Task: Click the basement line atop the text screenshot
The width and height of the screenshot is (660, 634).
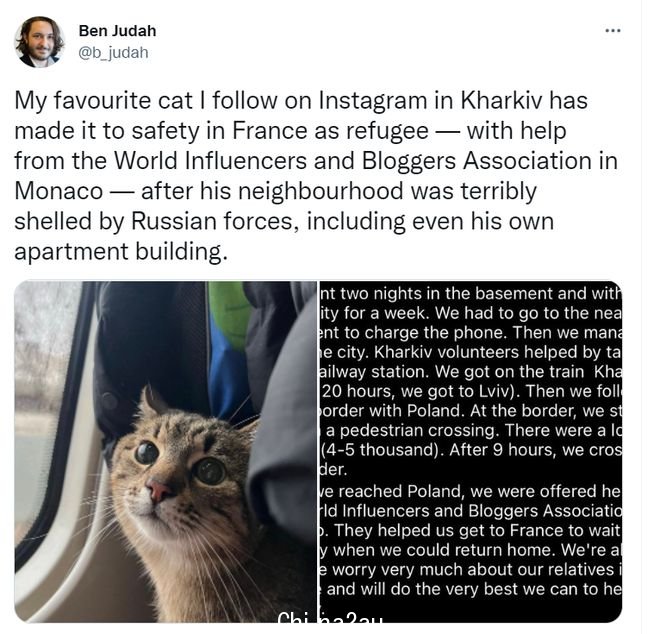Action: 471,293
